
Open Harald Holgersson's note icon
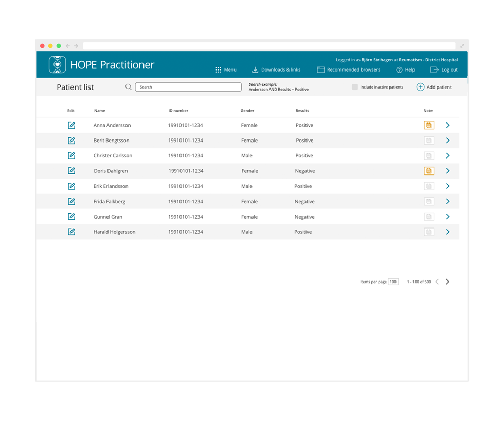429,232
